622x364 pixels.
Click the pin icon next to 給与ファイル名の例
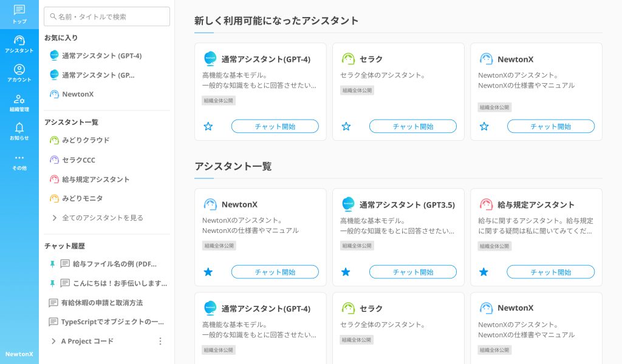pos(52,264)
